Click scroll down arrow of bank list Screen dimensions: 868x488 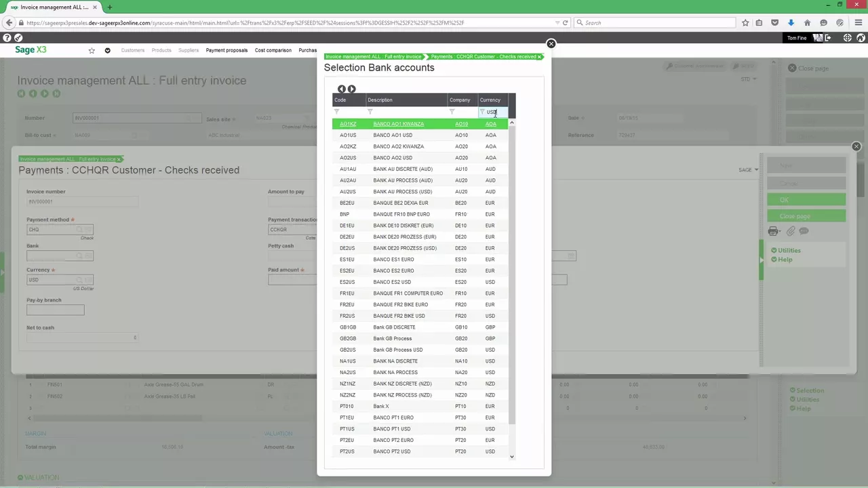click(512, 457)
